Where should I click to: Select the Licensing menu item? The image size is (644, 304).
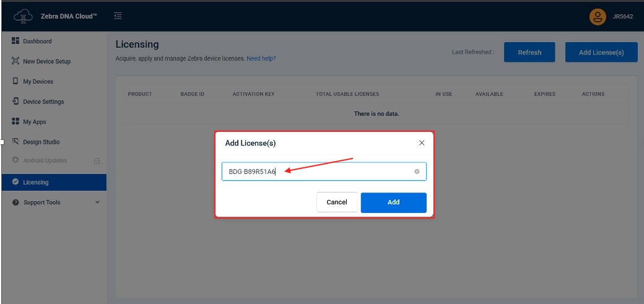click(36, 183)
